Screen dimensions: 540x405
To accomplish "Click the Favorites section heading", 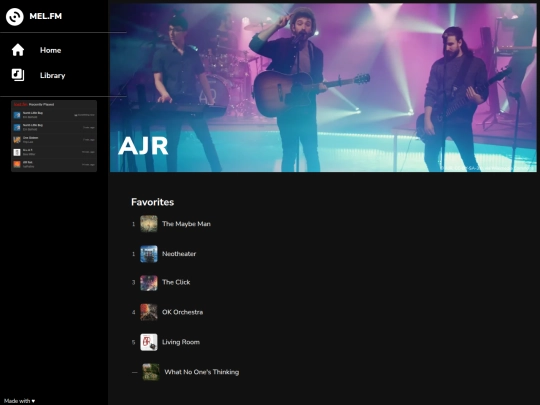I will [x=152, y=202].
